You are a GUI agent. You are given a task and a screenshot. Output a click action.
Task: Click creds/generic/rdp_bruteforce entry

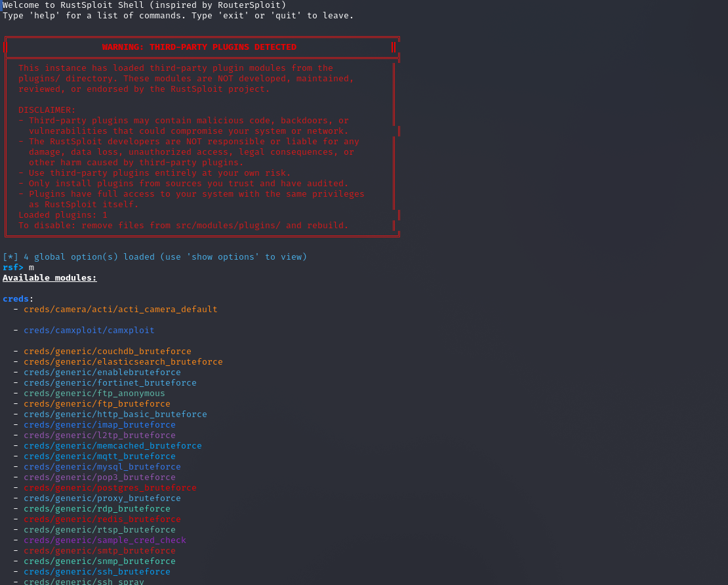coord(97,509)
